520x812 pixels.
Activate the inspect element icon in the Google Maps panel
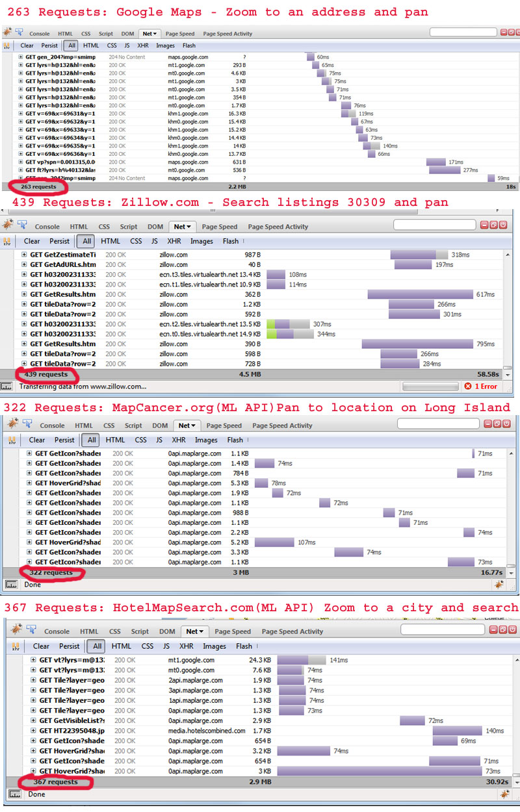pyautogui.click(x=21, y=32)
